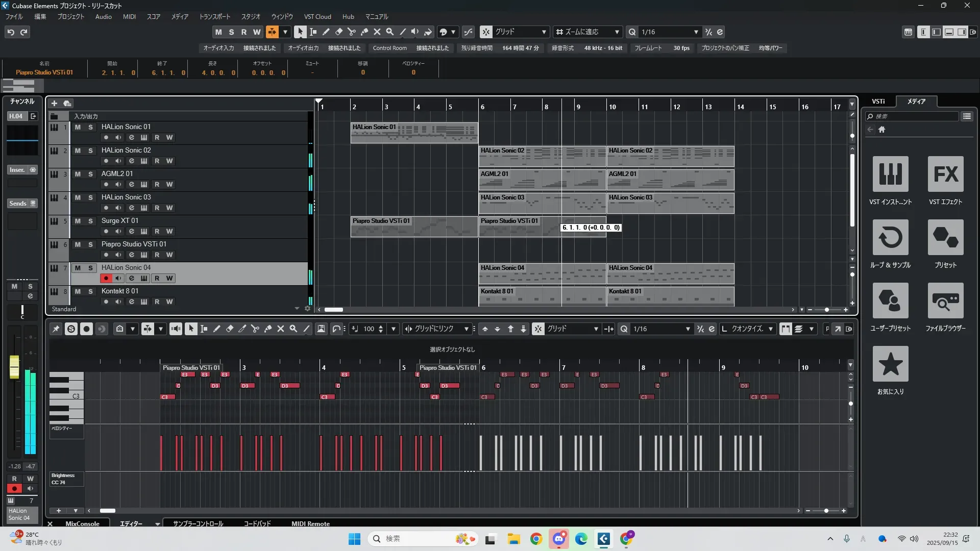980x551 pixels.
Task: Select the Zoom magnifier tool in main toolbar
Action: [x=390, y=32]
